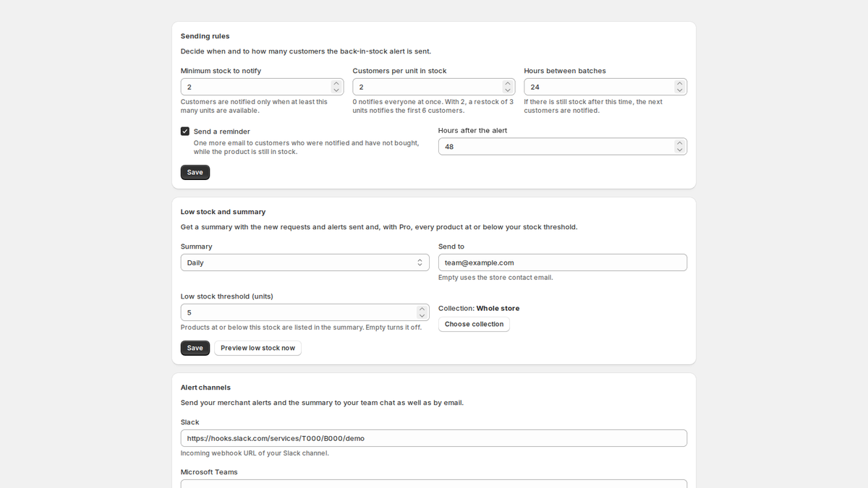Screen dimensions: 868x488
Task: Click 'Decide when and to how many customers' description
Action: coord(306,51)
